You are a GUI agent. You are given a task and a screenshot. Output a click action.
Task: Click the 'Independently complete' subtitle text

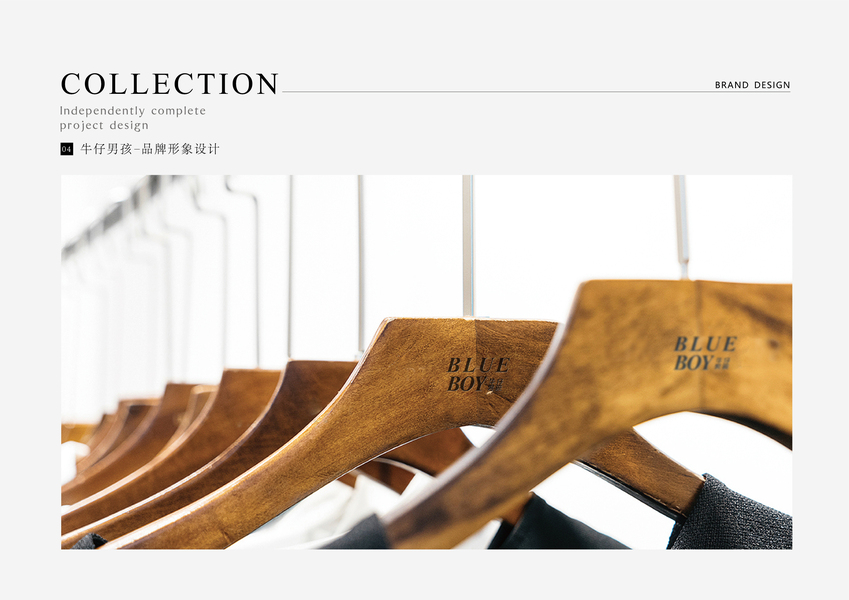tap(133, 111)
